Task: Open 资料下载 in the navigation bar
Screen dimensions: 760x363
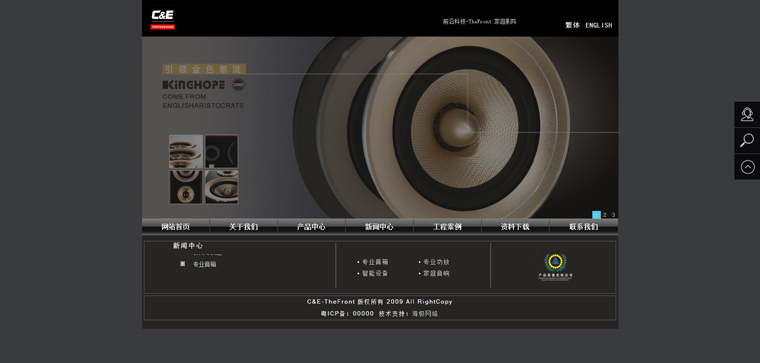Action: pos(515,227)
